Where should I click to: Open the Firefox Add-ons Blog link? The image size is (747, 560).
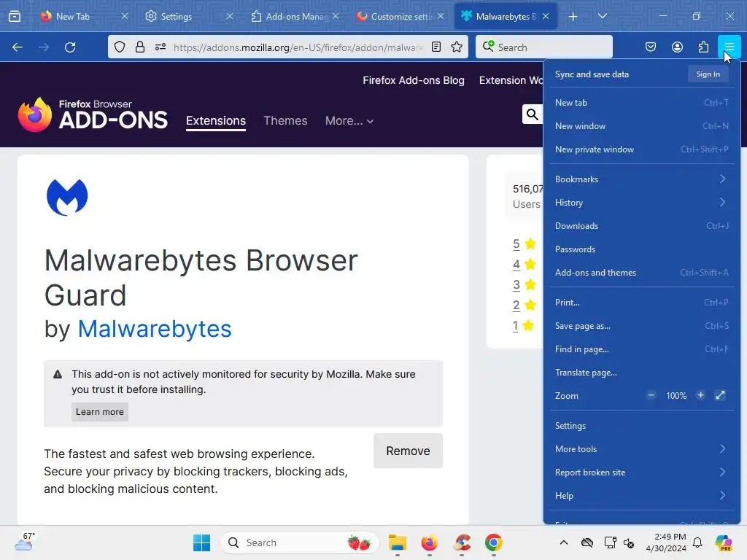click(x=414, y=80)
